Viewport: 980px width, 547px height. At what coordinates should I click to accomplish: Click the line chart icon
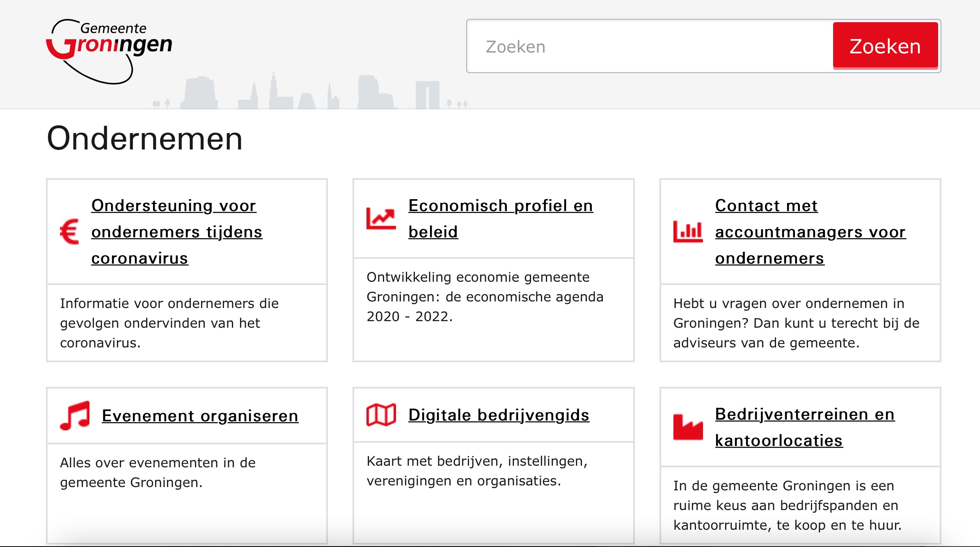(x=381, y=218)
